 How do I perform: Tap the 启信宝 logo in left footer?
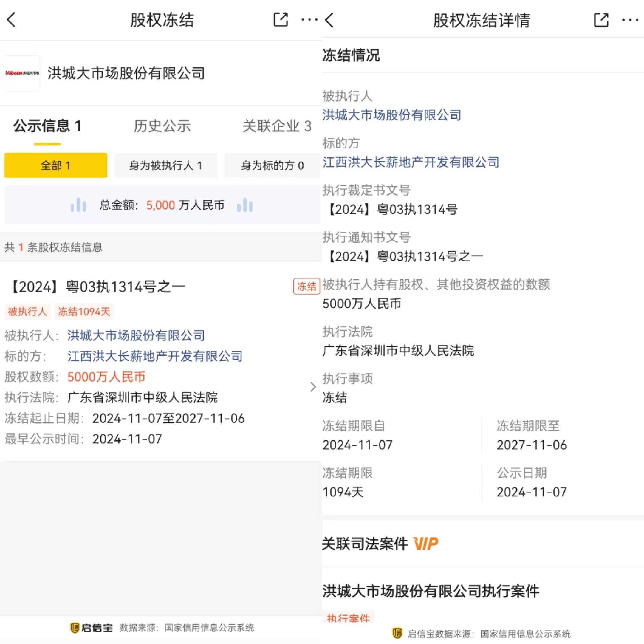[x=91, y=628]
